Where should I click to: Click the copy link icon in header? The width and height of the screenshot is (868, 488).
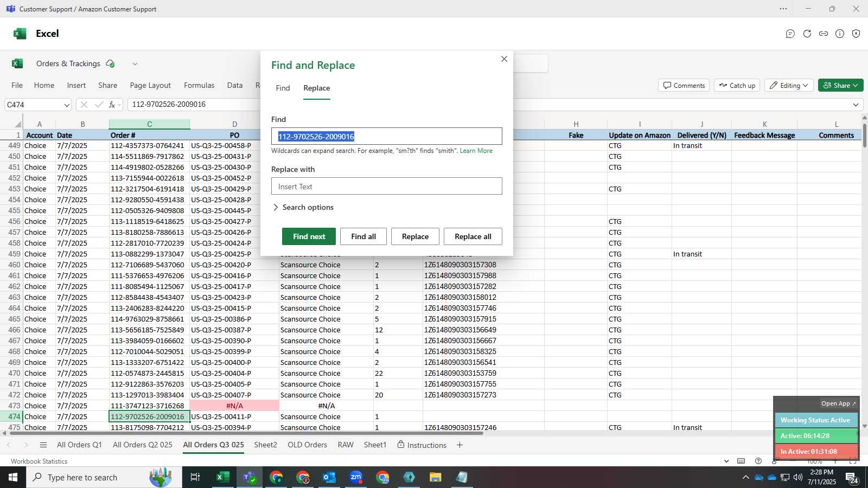824,34
